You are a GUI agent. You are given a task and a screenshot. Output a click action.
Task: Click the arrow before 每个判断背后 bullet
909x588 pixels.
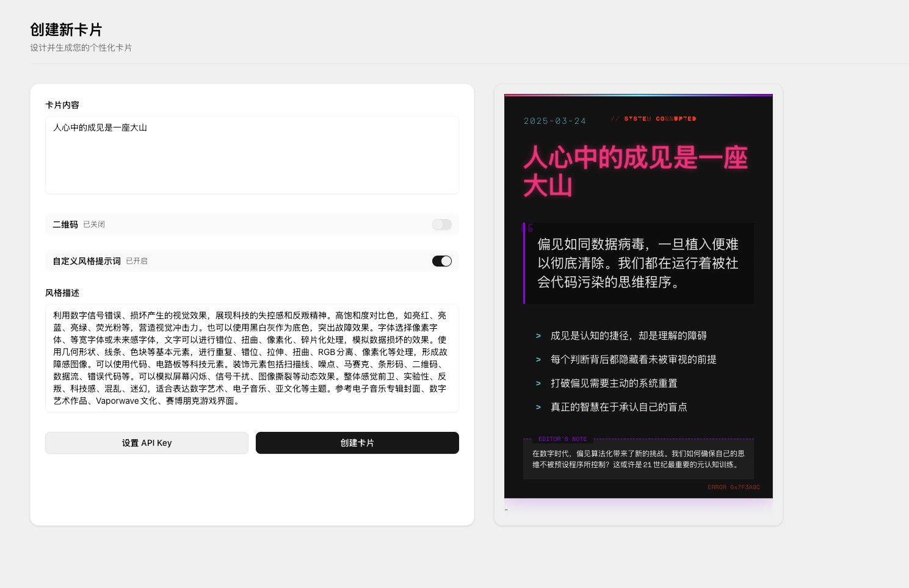tap(538, 360)
